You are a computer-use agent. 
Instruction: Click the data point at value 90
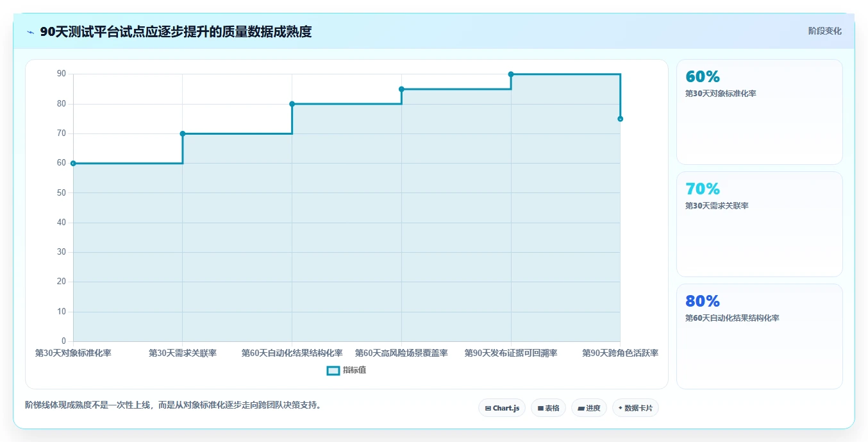(511, 74)
